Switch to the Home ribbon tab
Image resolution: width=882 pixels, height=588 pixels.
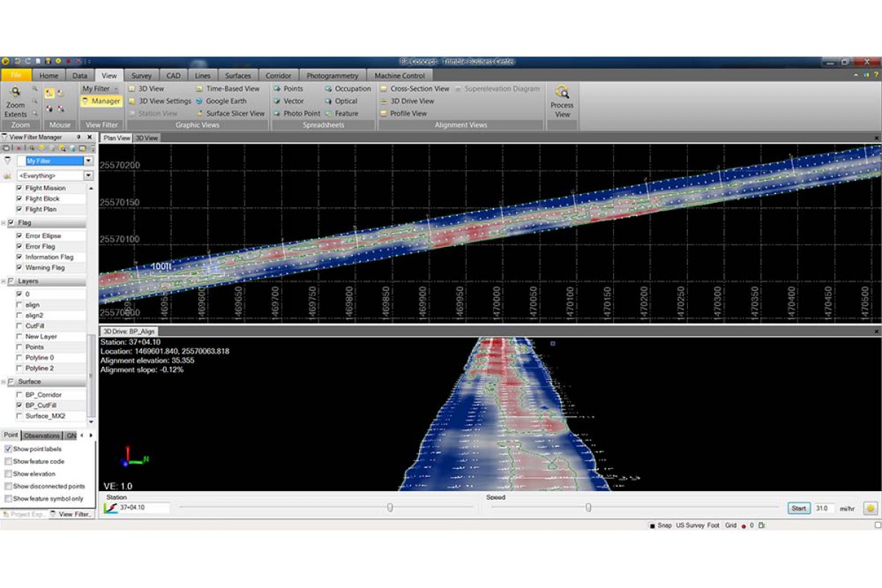49,75
